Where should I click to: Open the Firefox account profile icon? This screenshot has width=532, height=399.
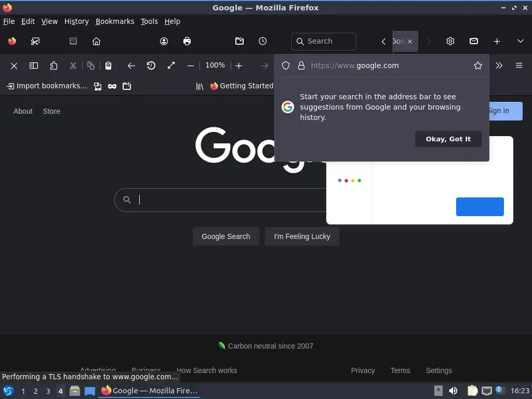(164, 41)
